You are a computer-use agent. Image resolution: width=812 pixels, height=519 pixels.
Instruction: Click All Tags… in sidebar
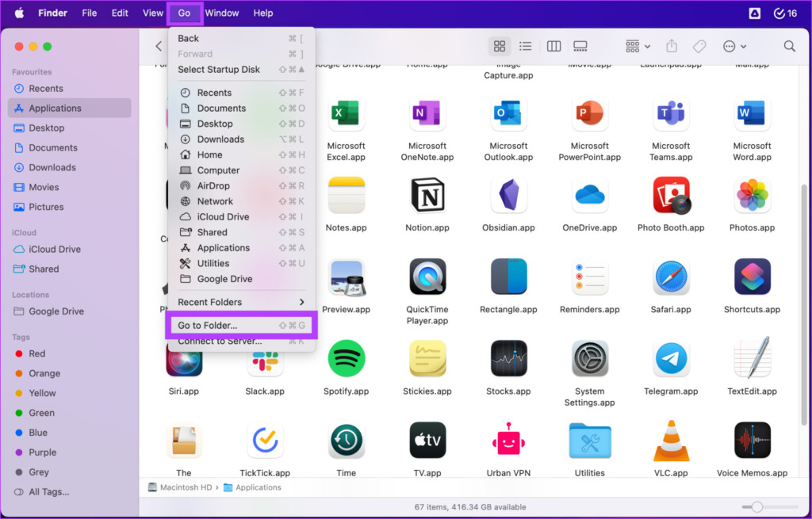pyautogui.click(x=70, y=491)
